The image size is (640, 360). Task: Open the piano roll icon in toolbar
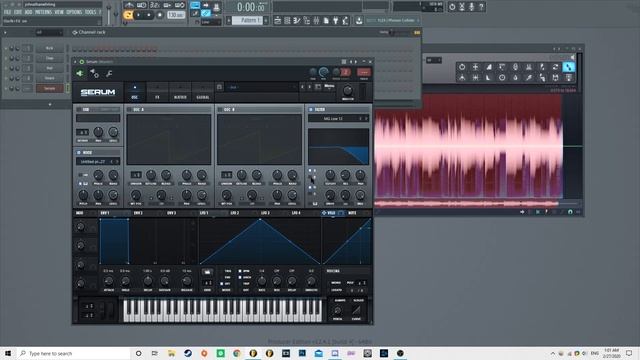297,20
